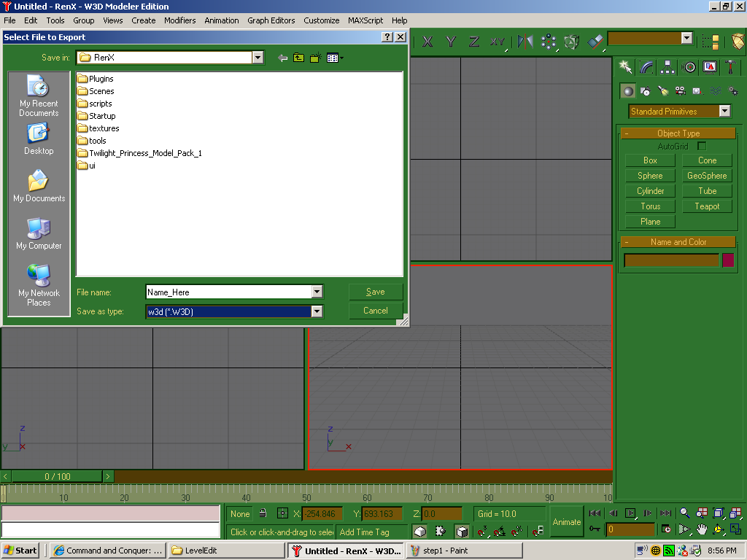Open the Hierarchy command panel tab

pyautogui.click(x=667, y=67)
